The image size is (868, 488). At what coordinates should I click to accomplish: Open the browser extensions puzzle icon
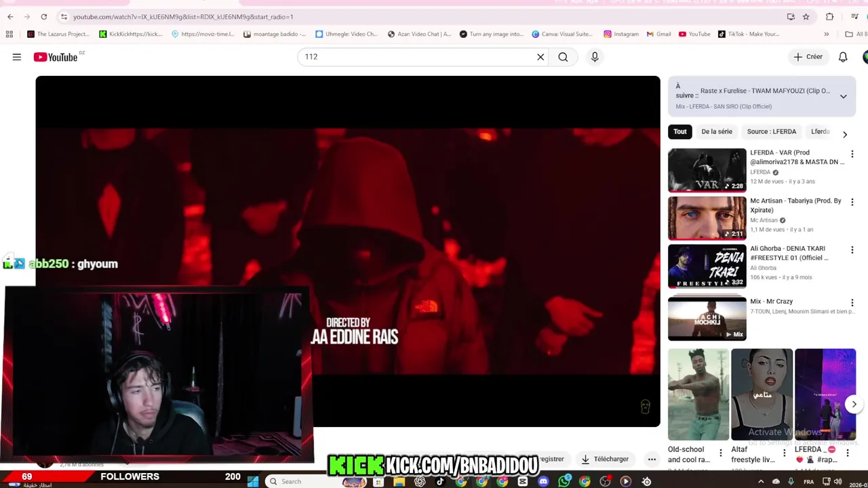point(829,16)
